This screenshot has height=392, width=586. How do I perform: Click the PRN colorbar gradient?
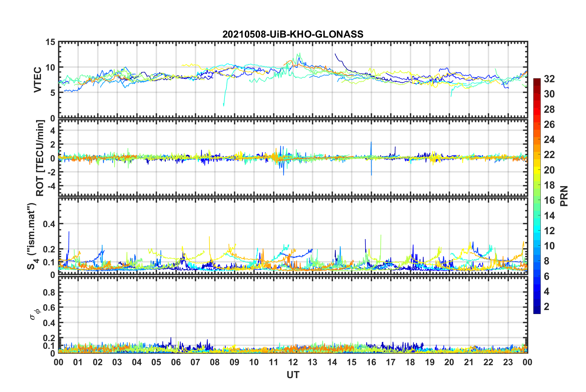pyautogui.click(x=537, y=196)
